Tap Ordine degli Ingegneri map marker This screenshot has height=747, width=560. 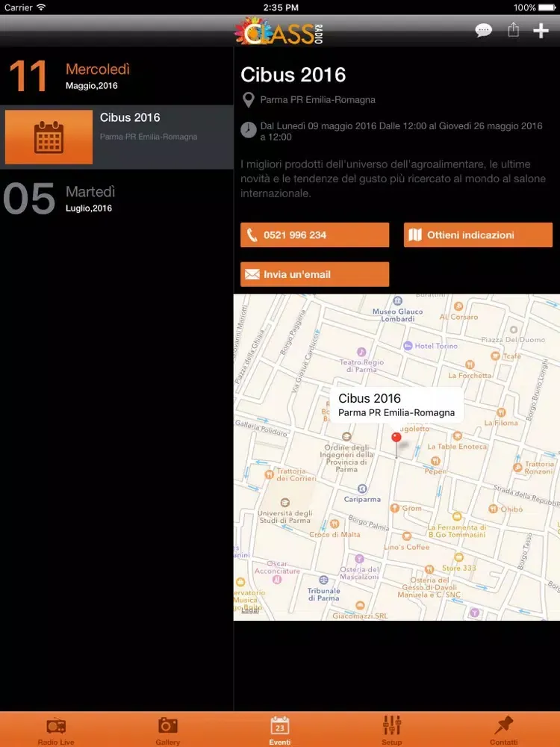(x=346, y=436)
